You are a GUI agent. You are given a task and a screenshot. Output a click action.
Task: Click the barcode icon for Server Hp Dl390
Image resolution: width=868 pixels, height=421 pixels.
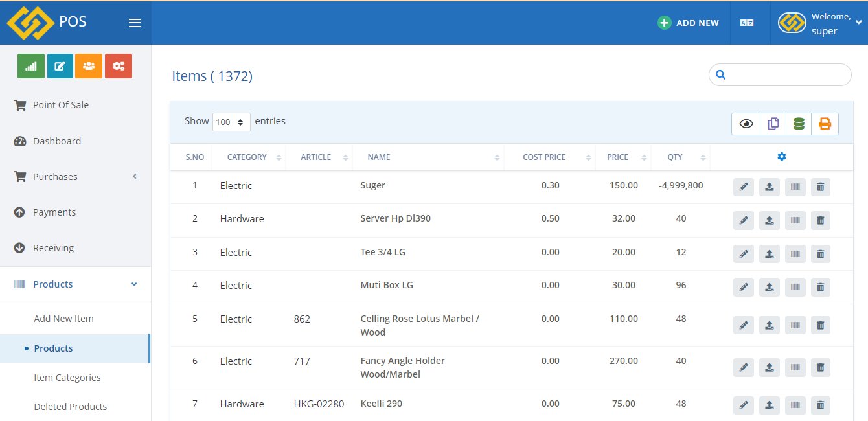tap(795, 220)
